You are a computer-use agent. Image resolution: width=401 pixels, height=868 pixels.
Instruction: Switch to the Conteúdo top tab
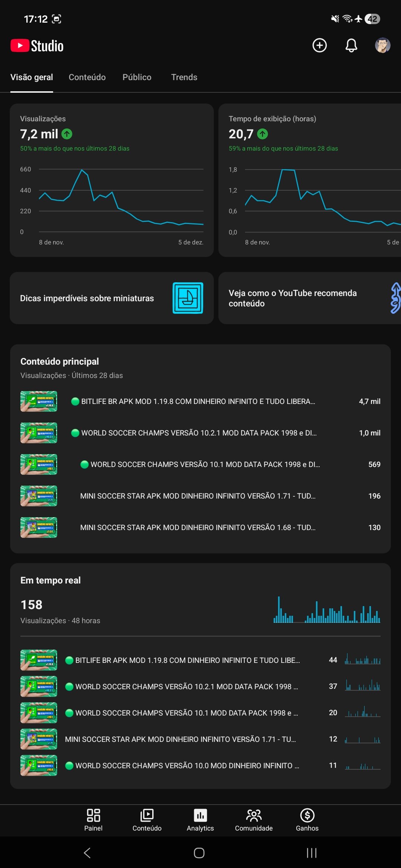tap(87, 77)
